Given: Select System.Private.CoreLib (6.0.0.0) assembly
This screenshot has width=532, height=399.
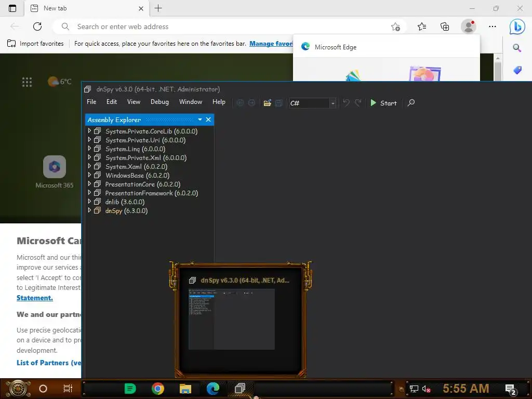Looking at the screenshot, I should click(151, 131).
